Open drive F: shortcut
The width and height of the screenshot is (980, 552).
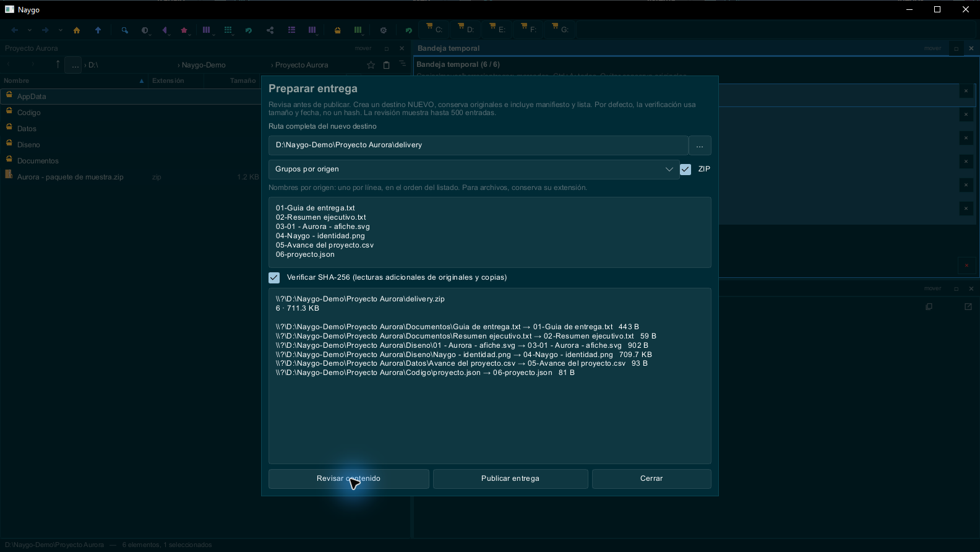coord(529,28)
